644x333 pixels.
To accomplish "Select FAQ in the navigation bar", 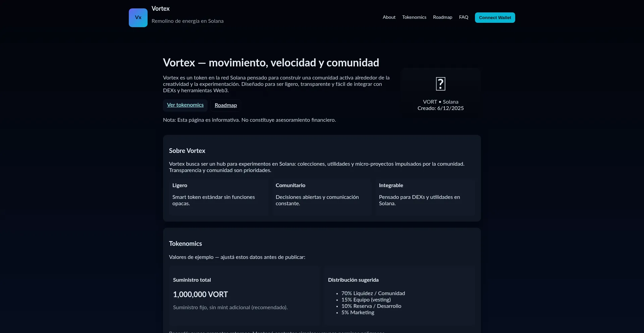I will (464, 17).
